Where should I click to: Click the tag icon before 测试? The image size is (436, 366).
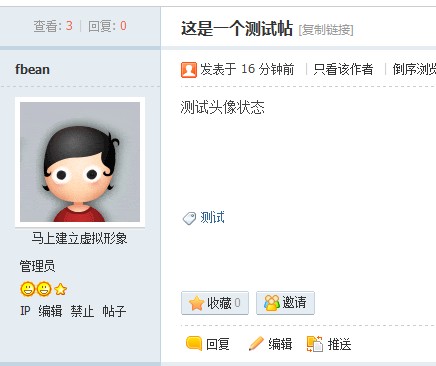189,218
